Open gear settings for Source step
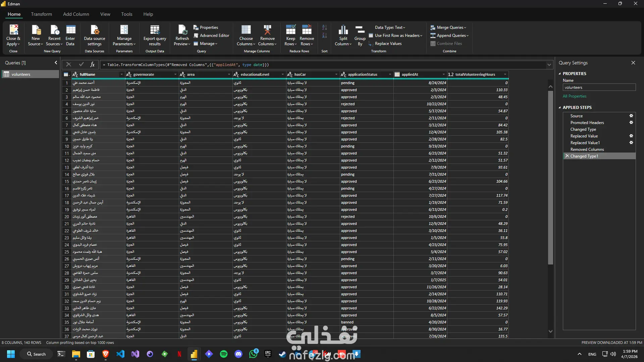Screen dimensions: 644x362 click(x=631, y=116)
